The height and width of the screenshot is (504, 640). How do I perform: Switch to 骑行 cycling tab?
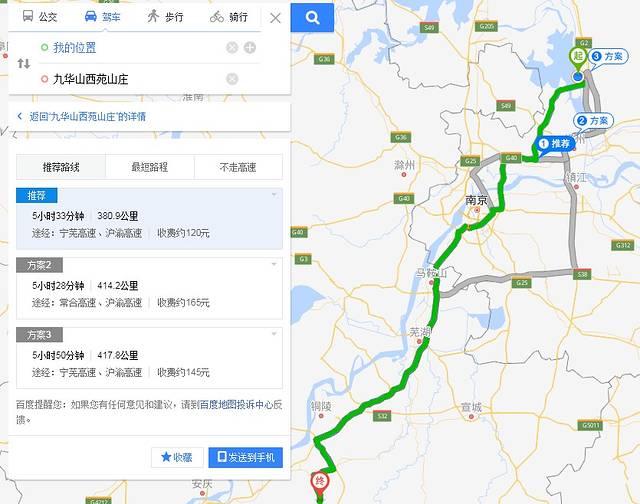click(x=229, y=17)
